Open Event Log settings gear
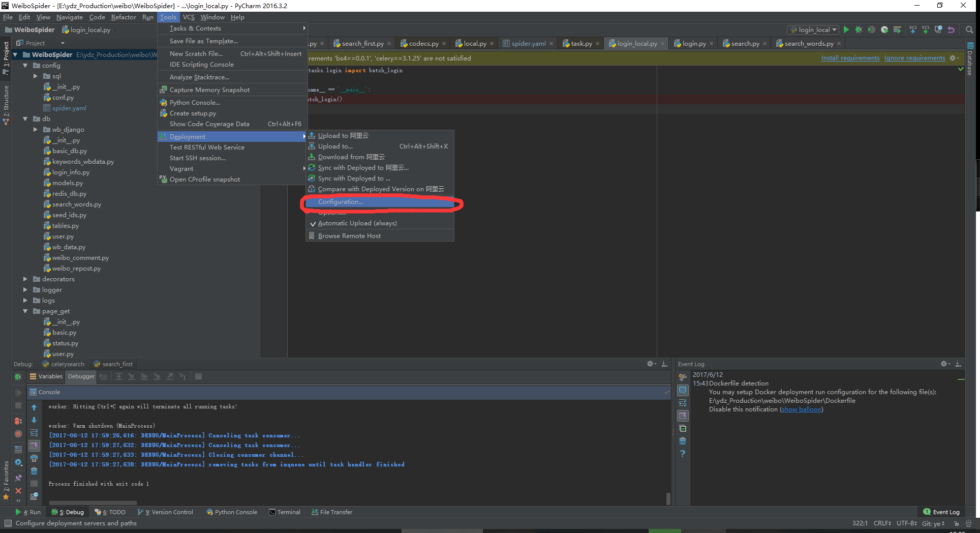The width and height of the screenshot is (980, 533). click(945, 364)
